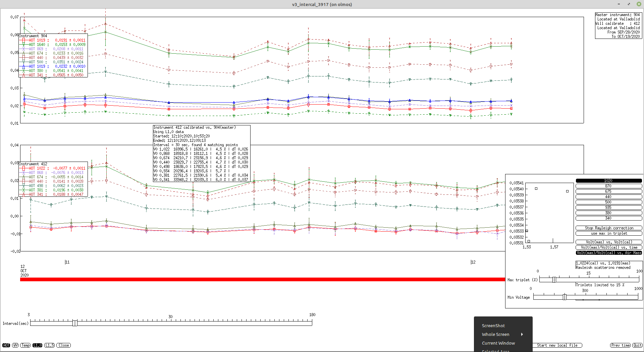This screenshot has height=352, width=644.
Task: Select the 1020 wavelength channel button
Action: [x=608, y=181]
